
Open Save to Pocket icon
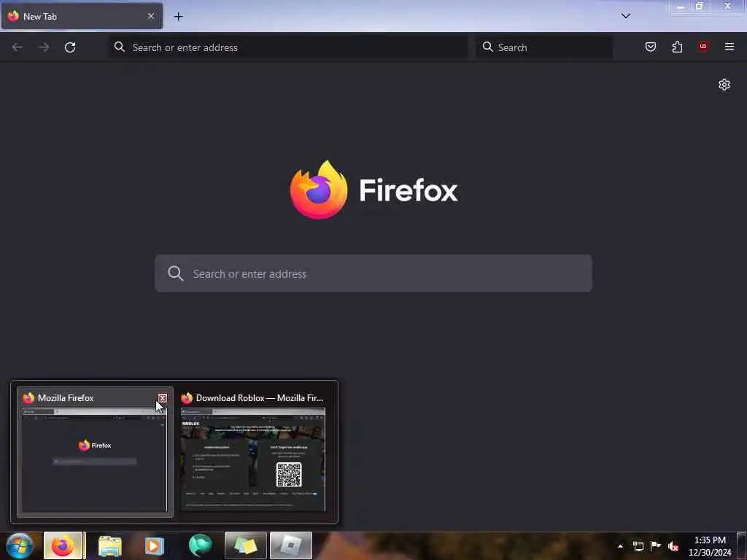651,47
